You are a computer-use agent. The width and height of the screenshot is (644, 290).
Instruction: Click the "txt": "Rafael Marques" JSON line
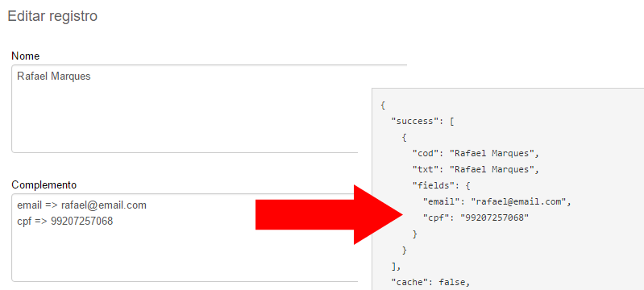[476, 169]
